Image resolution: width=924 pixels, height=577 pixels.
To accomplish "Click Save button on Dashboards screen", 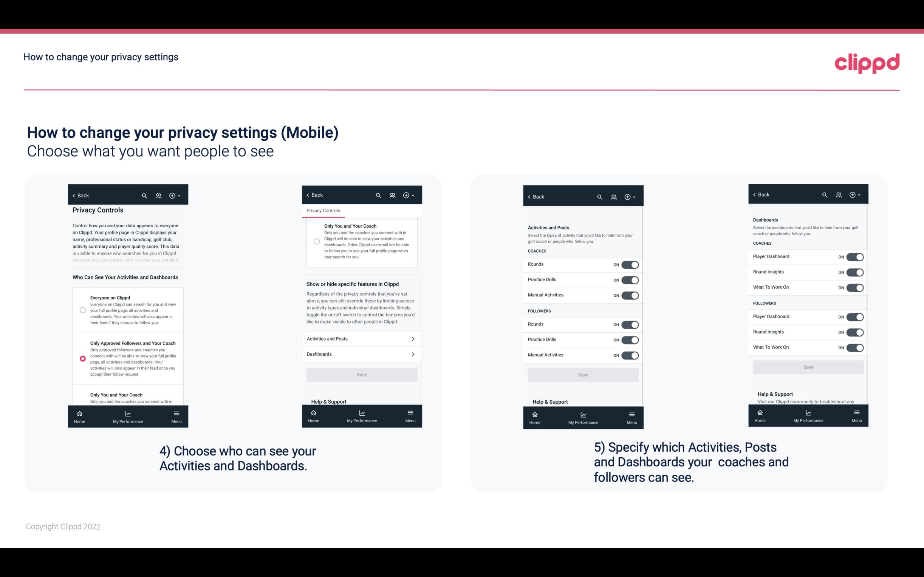I will 808,366.
